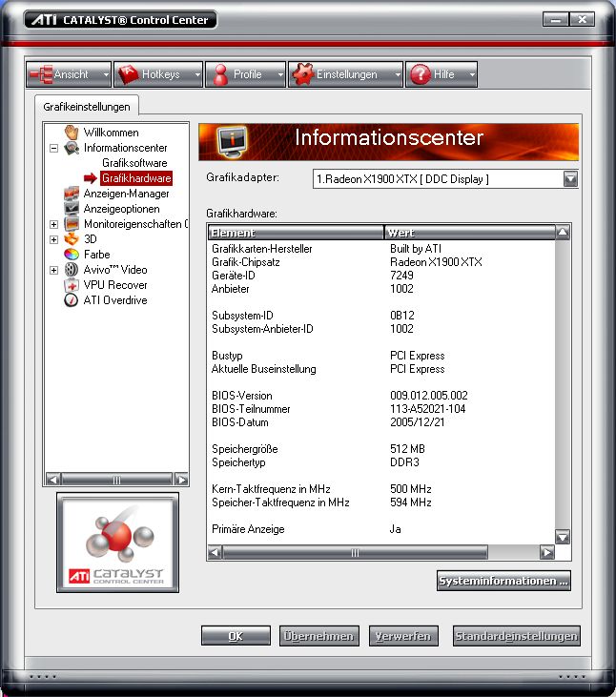The height and width of the screenshot is (697, 616).
Task: Select Grafikhardware in the tree
Action: tap(136, 178)
